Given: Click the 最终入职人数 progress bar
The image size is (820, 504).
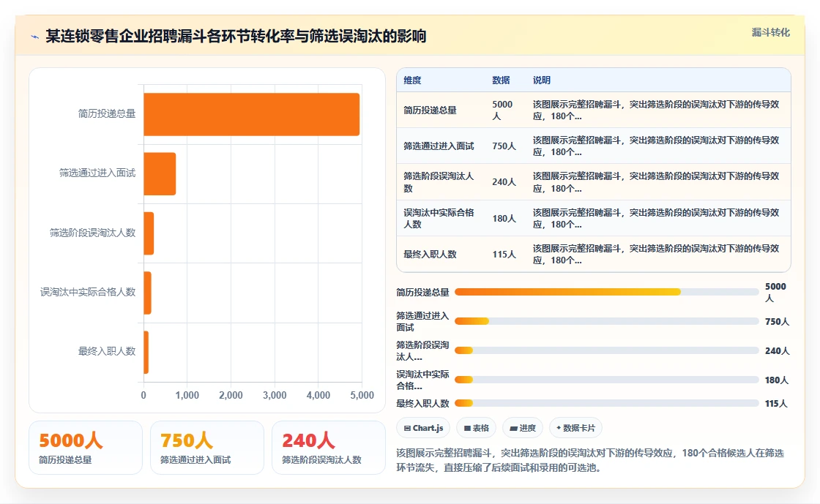Looking at the screenshot, I should (607, 403).
